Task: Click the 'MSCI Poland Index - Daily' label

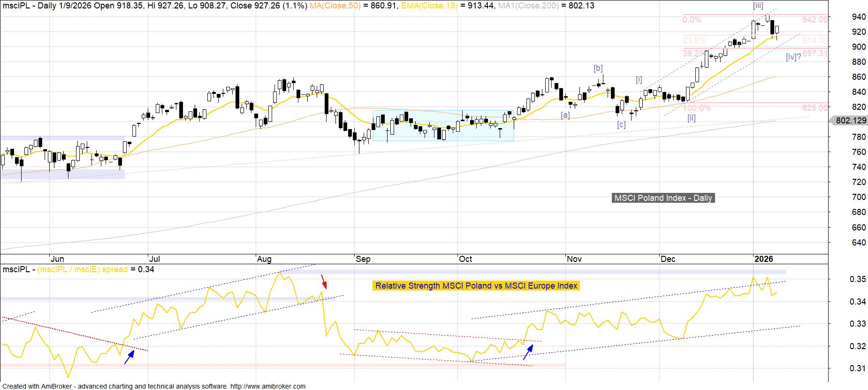Action: (663, 198)
